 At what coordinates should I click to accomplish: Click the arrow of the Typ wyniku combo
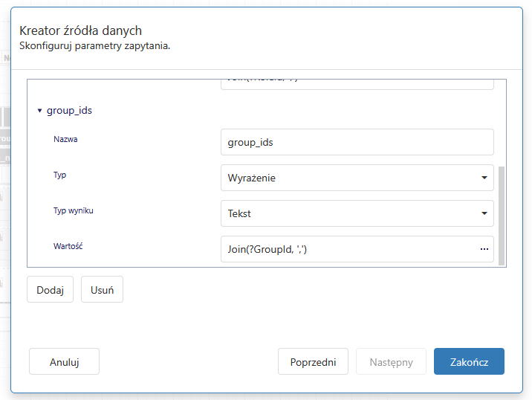tap(484, 213)
